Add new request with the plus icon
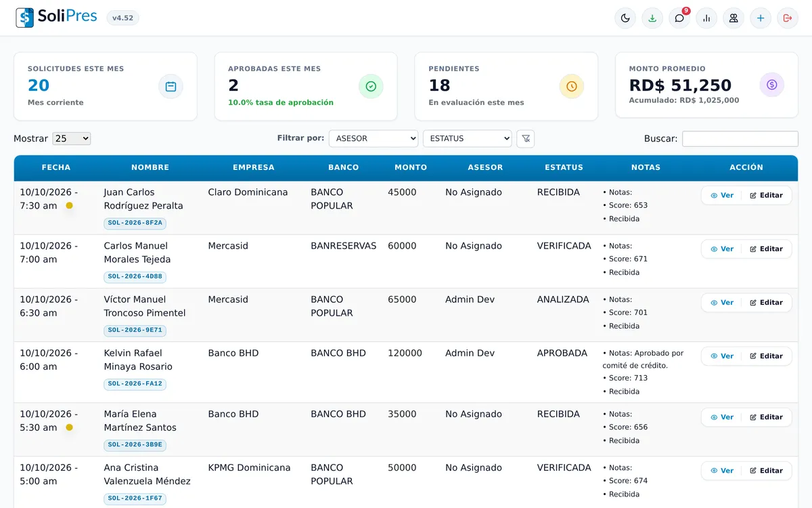The image size is (812, 508). 761,18
